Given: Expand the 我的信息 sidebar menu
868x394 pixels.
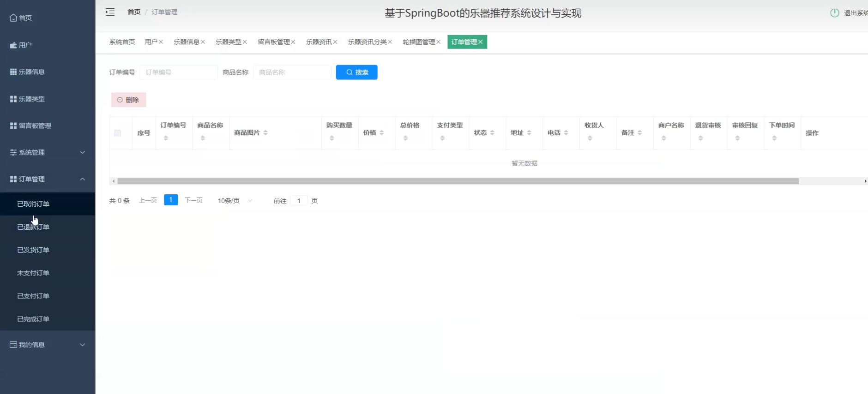Looking at the screenshot, I should tap(48, 345).
